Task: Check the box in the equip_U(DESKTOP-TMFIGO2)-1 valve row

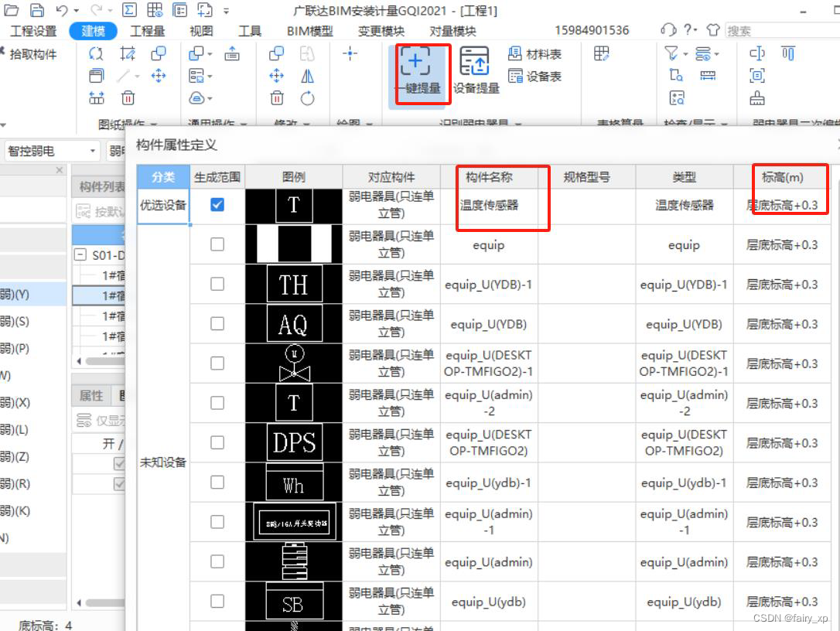Action: point(217,363)
